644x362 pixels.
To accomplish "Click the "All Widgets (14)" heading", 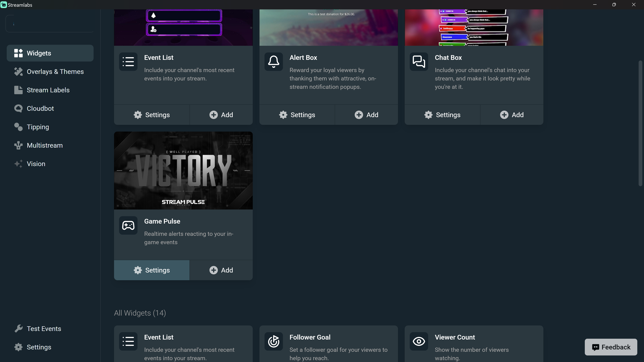I will pos(140,313).
